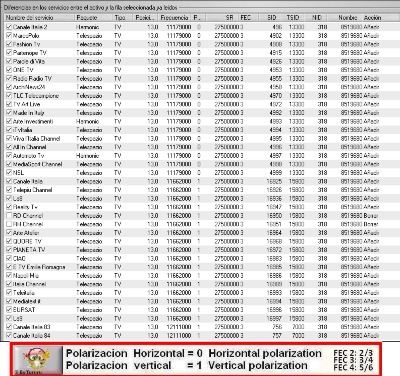Uncheck the MarcoPolo service checkbox
The image size is (400, 376).
[x=9, y=35]
